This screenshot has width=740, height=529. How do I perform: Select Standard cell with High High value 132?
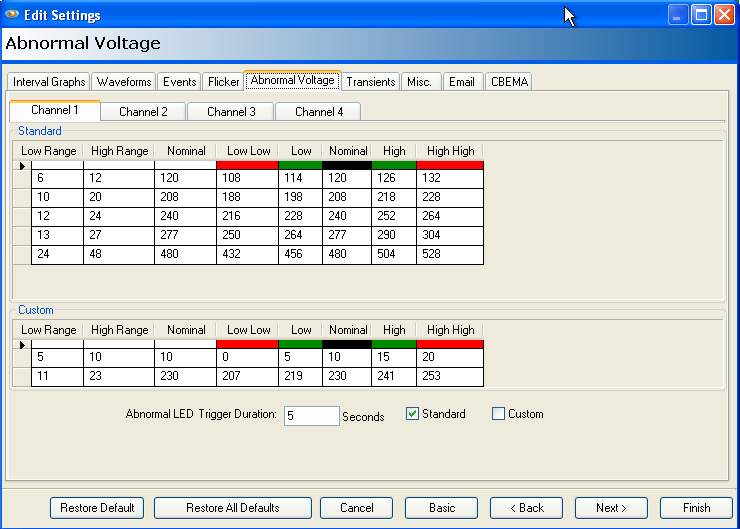450,179
